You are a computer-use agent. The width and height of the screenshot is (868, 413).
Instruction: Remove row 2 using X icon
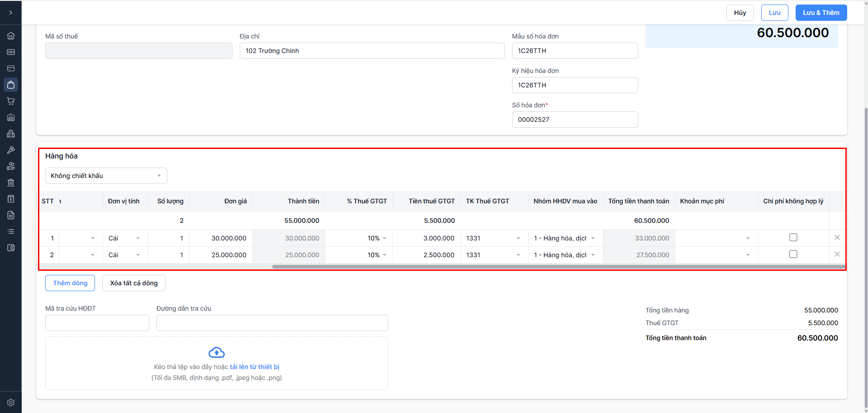pyautogui.click(x=837, y=254)
